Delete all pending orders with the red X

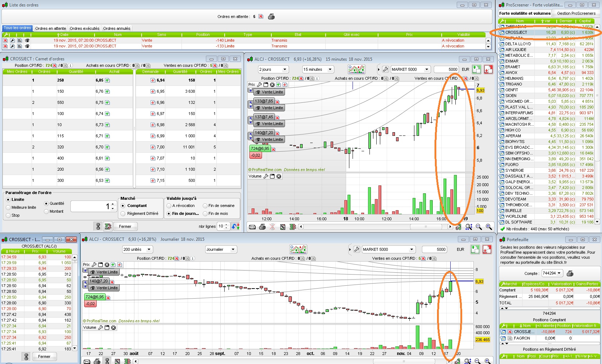(x=261, y=17)
